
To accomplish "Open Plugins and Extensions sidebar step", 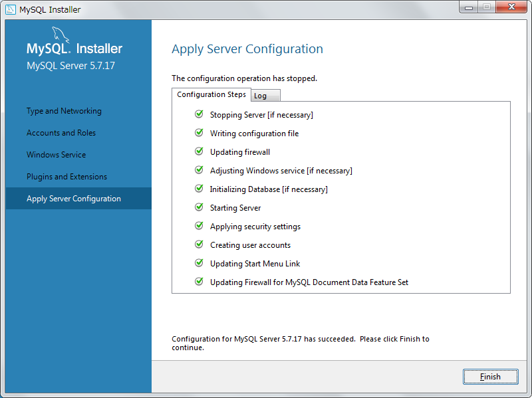I will [x=66, y=177].
